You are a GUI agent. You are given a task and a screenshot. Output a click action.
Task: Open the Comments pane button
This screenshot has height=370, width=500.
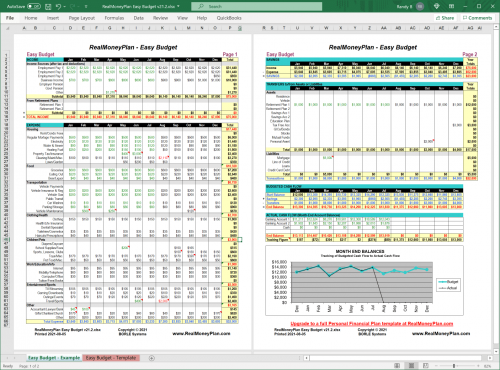(x=477, y=18)
